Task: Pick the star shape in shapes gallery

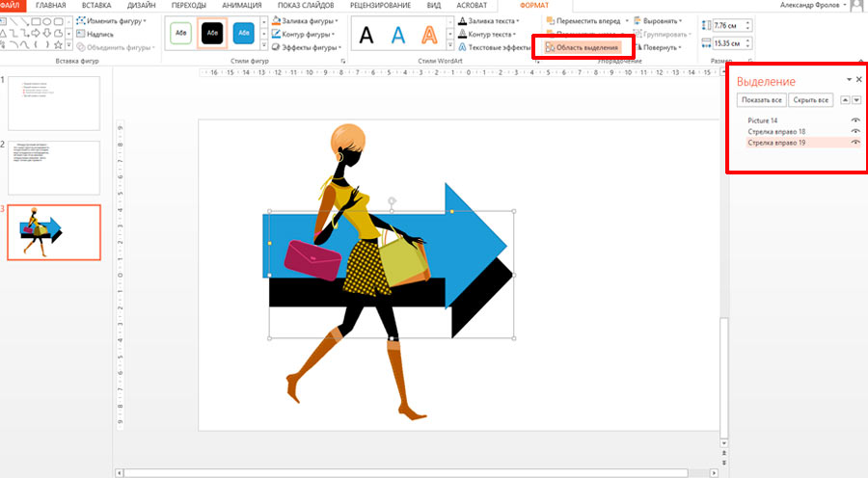Action: point(58,44)
